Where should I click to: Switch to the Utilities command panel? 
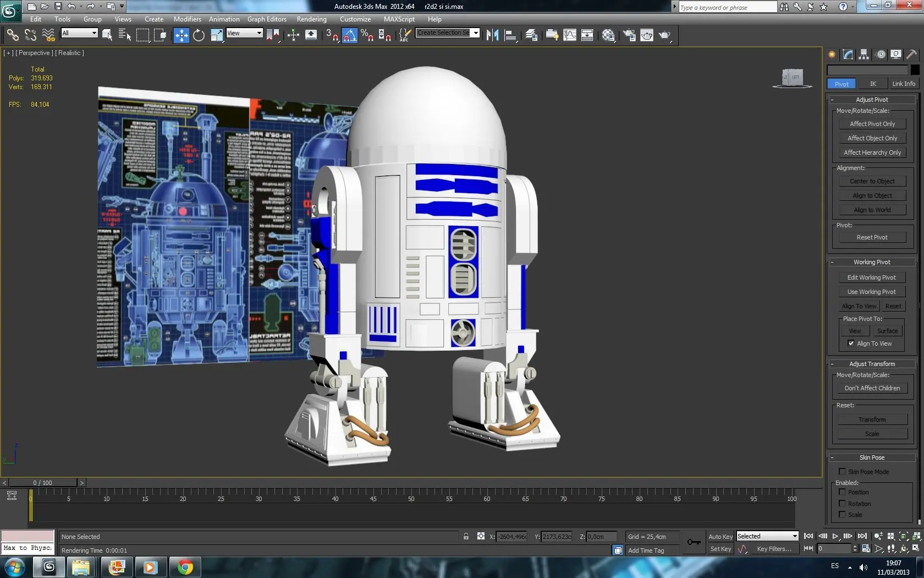point(912,54)
